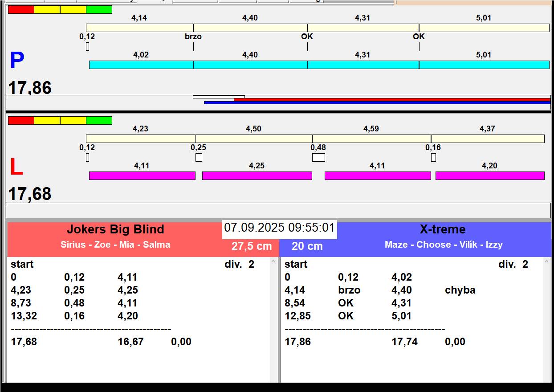Image resolution: width=554 pixels, height=392 pixels.
Task: Click the 13,32 split in Jokers Big Blind table
Action: click(x=24, y=316)
